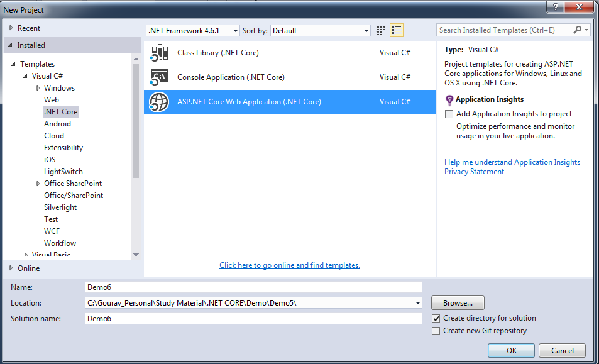Click the project Name input field

coord(253,287)
